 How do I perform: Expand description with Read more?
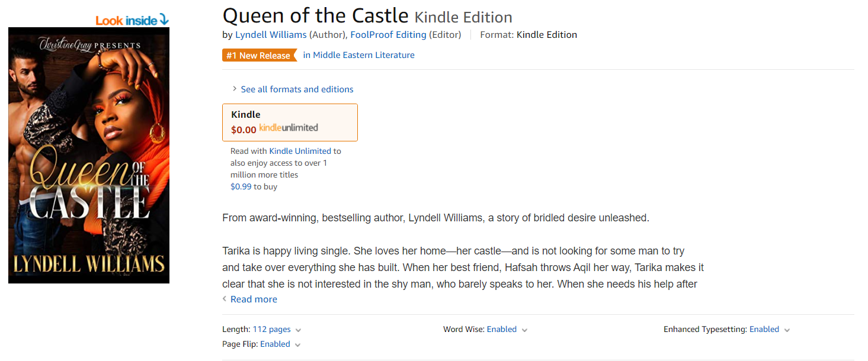pos(254,299)
